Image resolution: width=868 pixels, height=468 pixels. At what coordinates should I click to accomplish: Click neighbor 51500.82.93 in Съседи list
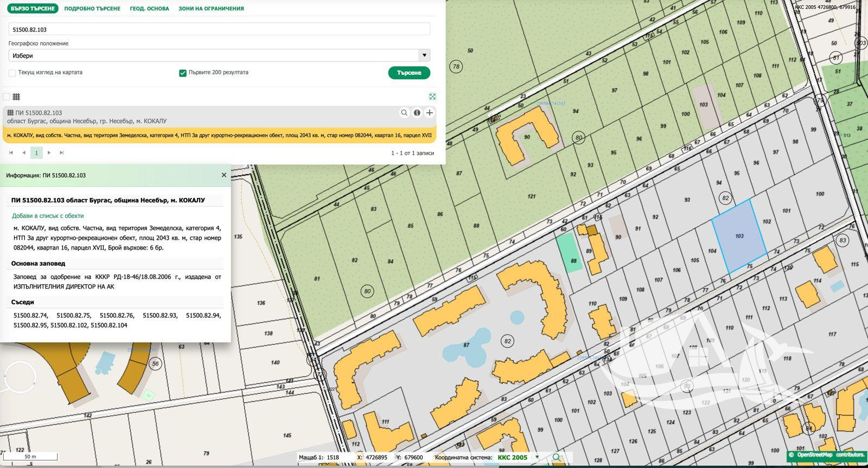pos(160,315)
